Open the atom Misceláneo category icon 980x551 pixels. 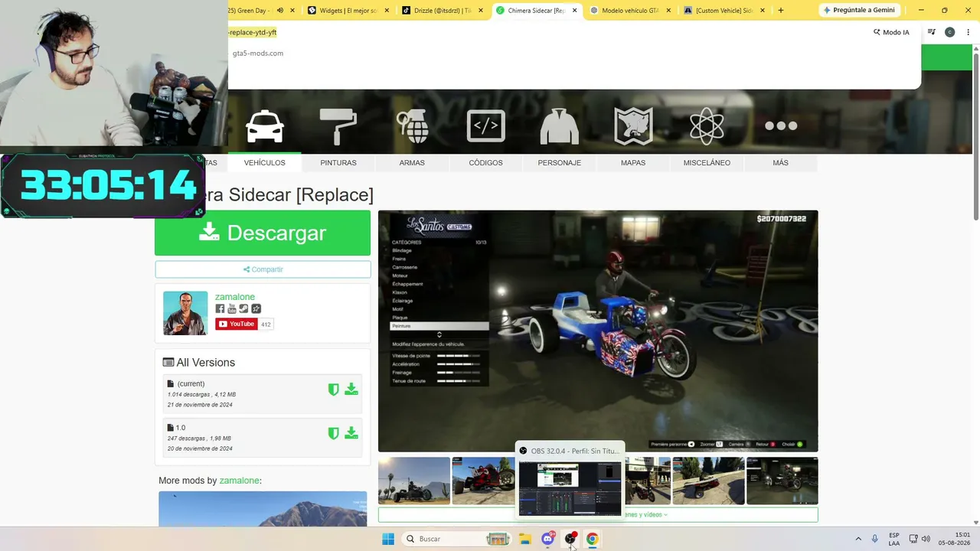pos(707,126)
